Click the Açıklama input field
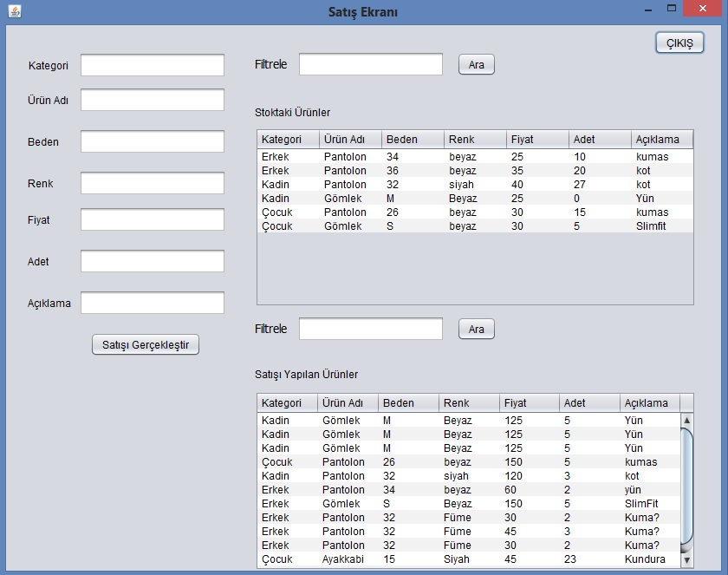The height and width of the screenshot is (575, 728). coord(153,303)
